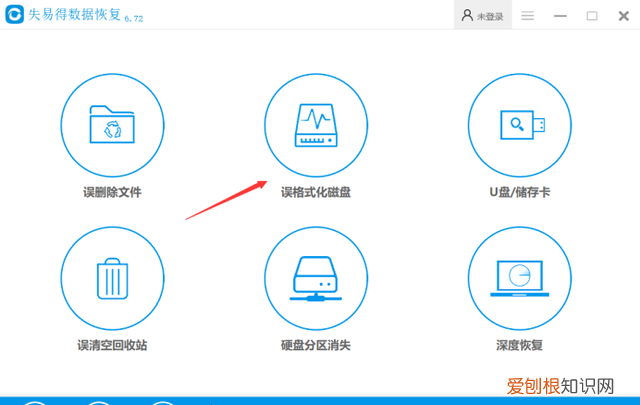
Task: Close the data recovery window
Action: pos(624,16)
